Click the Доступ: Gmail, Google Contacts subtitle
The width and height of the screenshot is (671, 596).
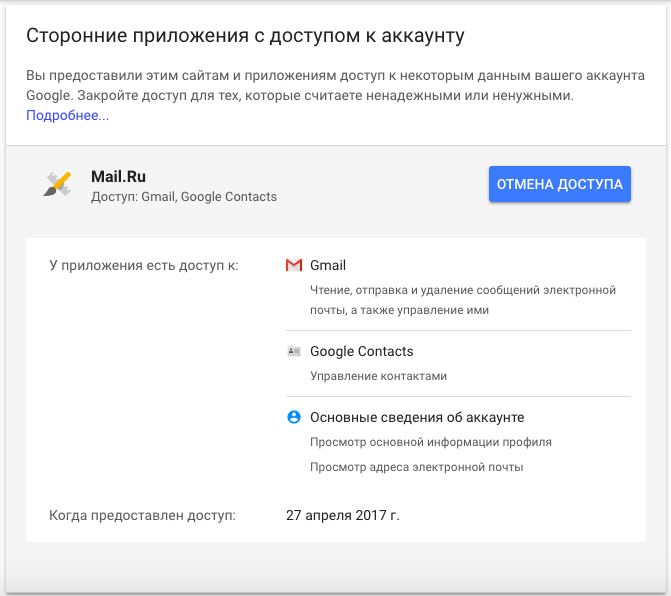click(184, 197)
